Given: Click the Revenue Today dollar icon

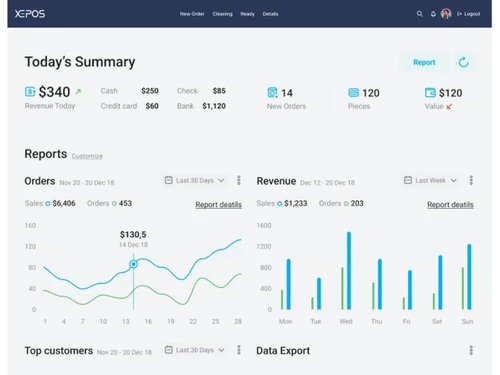Looking at the screenshot, I should 30,91.
